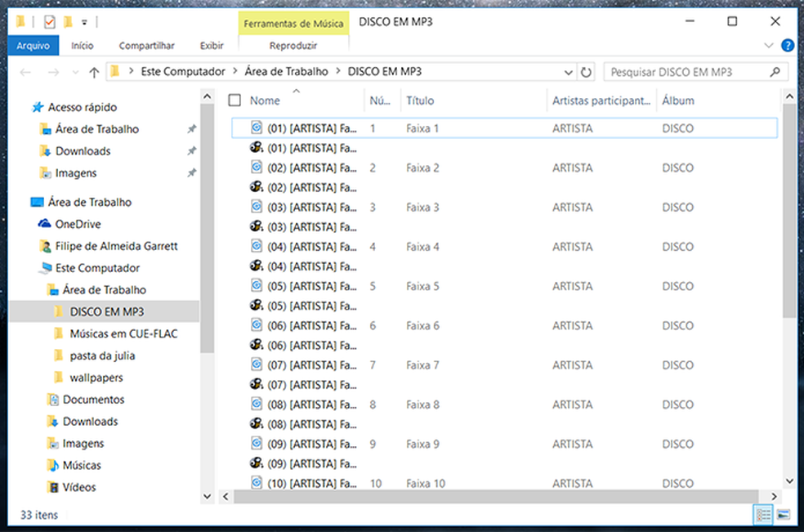Open the address bar history dropdown
The image size is (804, 532).
pos(568,73)
